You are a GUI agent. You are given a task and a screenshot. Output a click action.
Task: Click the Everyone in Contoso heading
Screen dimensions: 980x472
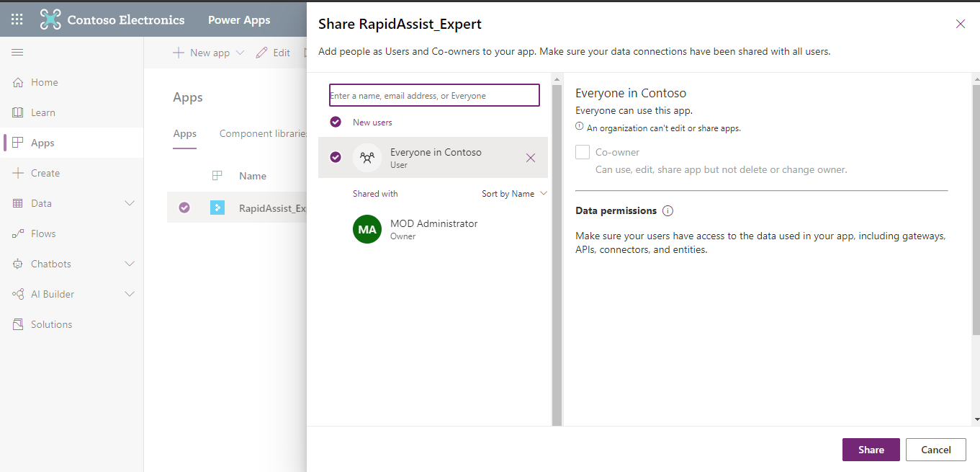(x=631, y=93)
